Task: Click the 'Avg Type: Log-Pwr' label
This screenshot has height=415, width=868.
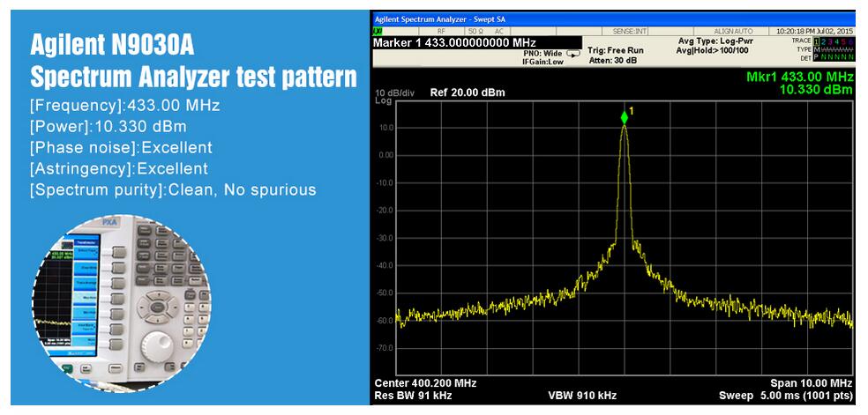Action: point(715,41)
